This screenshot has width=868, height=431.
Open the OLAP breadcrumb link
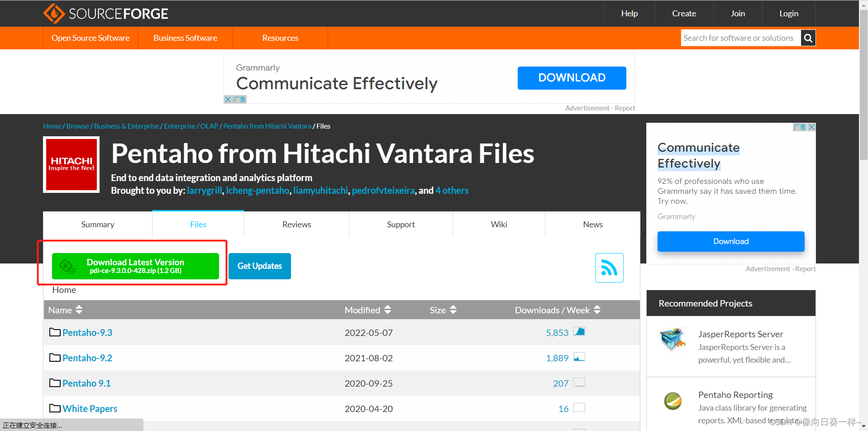pyautogui.click(x=209, y=126)
